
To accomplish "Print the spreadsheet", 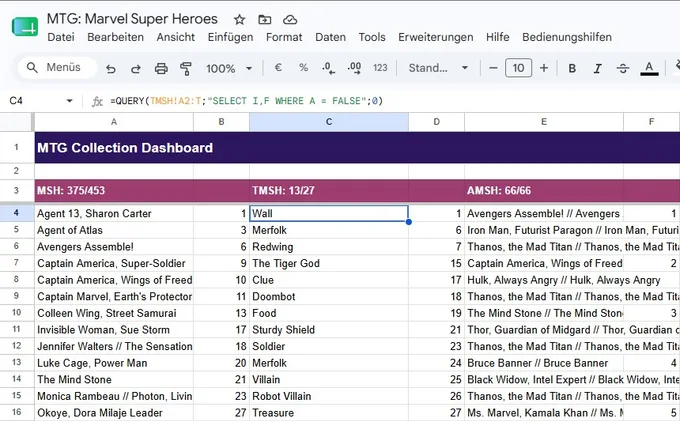I will click(x=161, y=68).
